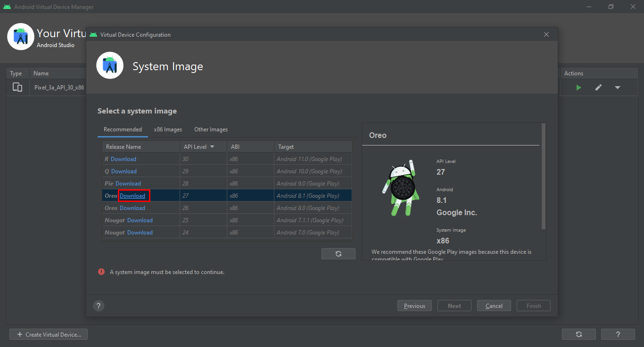
Task: Download the Pie system image
Action: click(128, 184)
